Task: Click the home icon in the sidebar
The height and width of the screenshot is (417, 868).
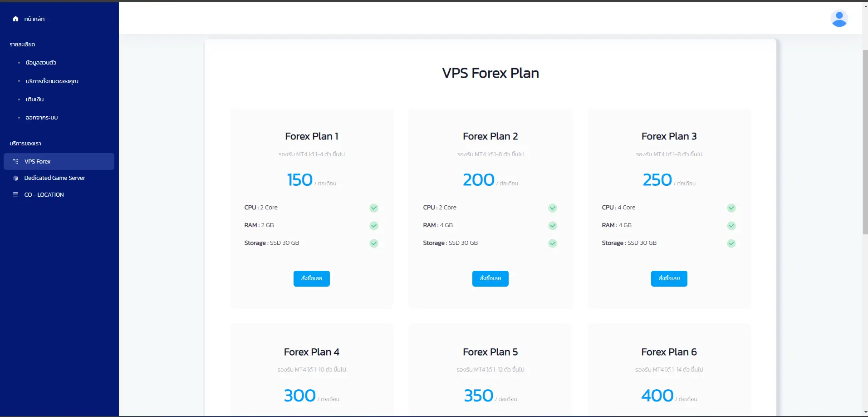Action: (15, 19)
